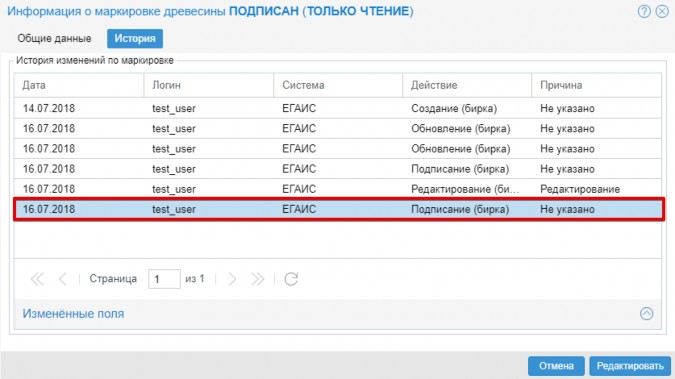This screenshot has width=675, height=379.
Task: Click the Отмена button
Action: click(x=556, y=366)
